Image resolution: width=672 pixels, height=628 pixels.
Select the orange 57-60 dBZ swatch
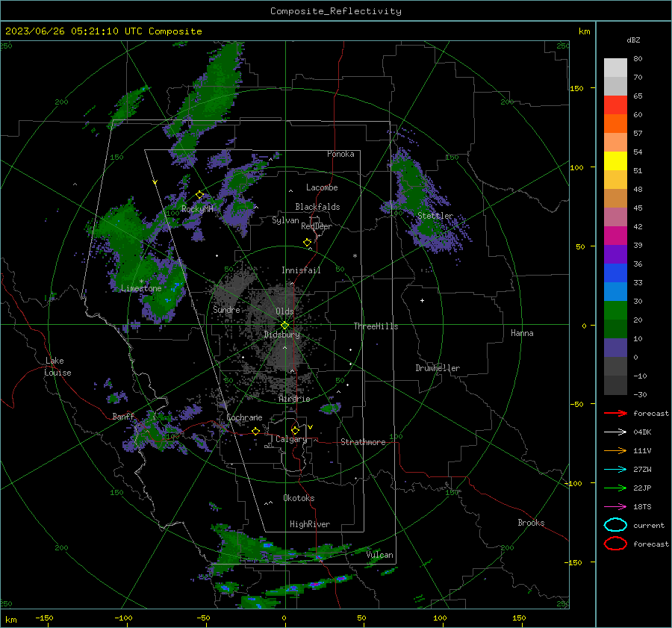click(x=615, y=124)
